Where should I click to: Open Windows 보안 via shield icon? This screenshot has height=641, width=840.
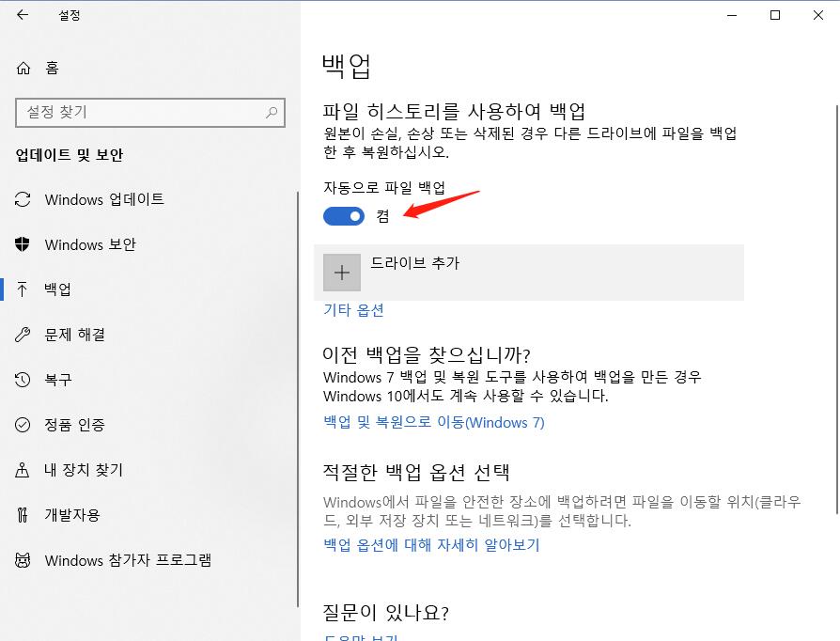pos(23,244)
